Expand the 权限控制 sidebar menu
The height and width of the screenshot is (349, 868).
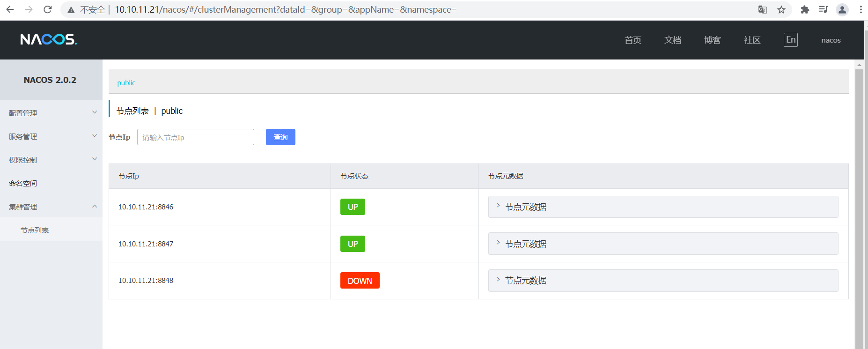click(x=51, y=160)
